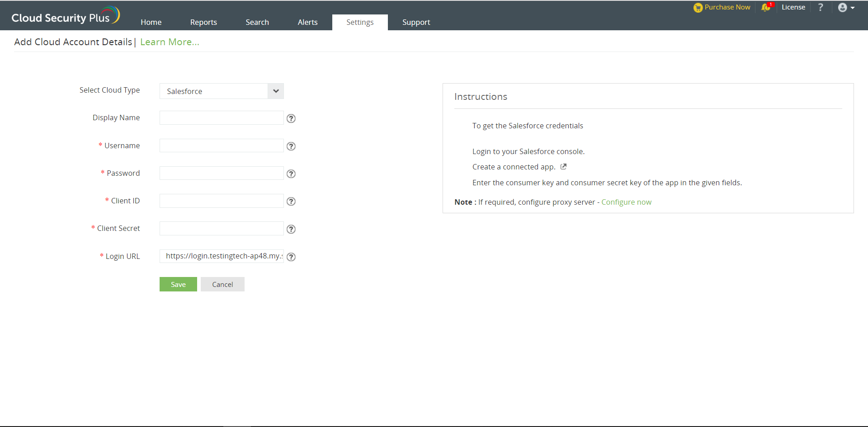The image size is (868, 427).
Task: Open the Reports tab
Action: (x=203, y=22)
